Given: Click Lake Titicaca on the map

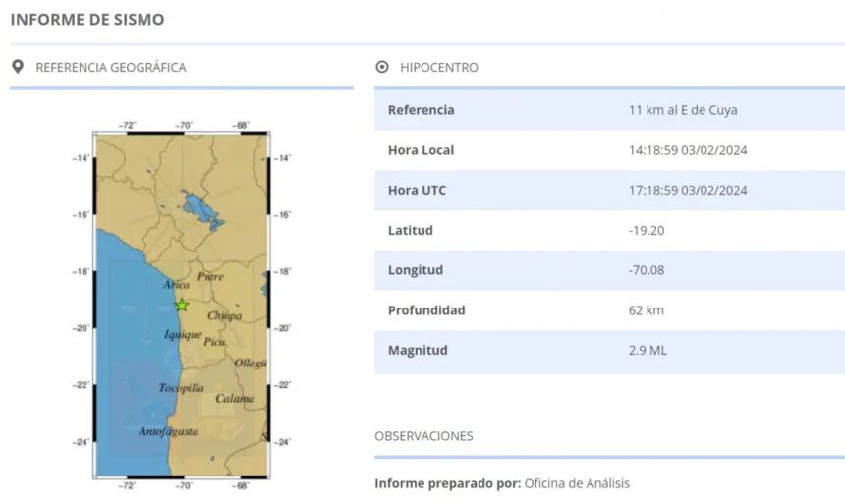Looking at the screenshot, I should coord(201,209).
